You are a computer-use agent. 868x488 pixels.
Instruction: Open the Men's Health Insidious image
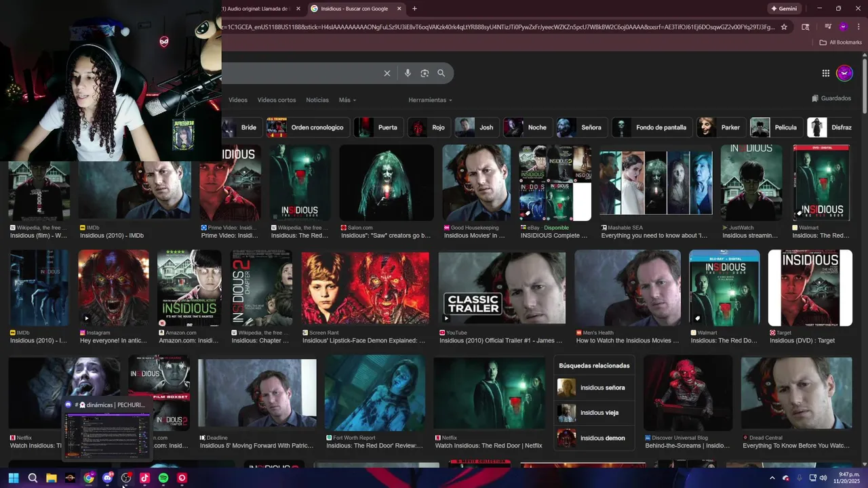tap(628, 289)
